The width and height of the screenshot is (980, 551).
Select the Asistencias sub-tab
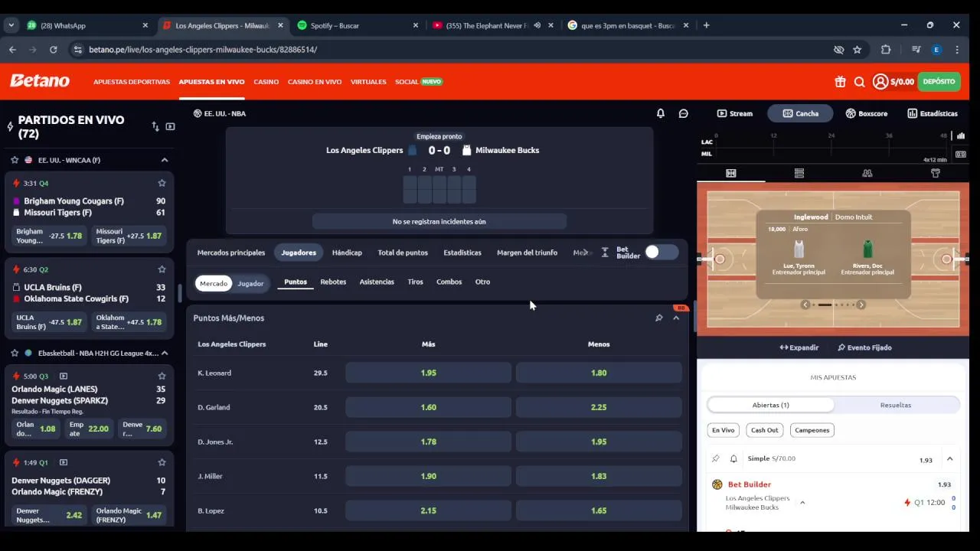(377, 282)
